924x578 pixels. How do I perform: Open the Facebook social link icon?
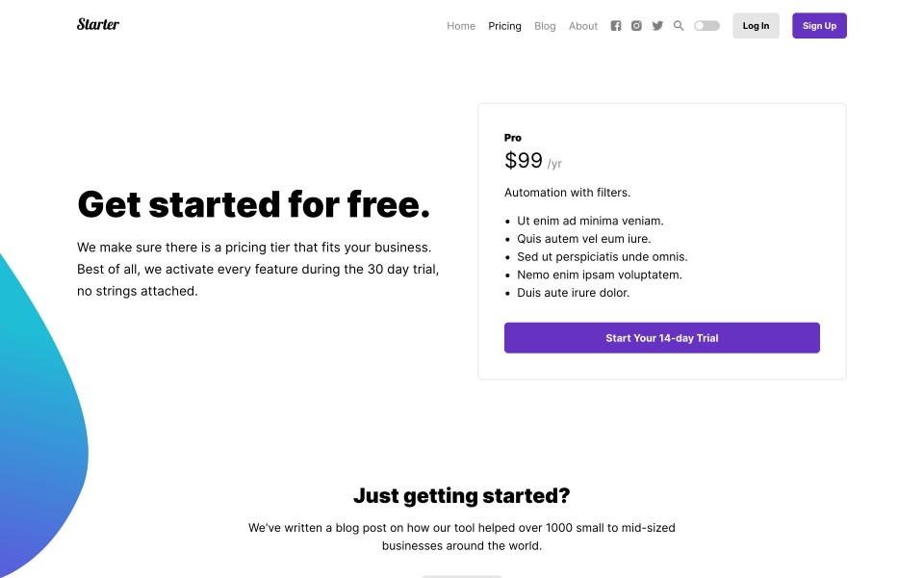pyautogui.click(x=616, y=26)
